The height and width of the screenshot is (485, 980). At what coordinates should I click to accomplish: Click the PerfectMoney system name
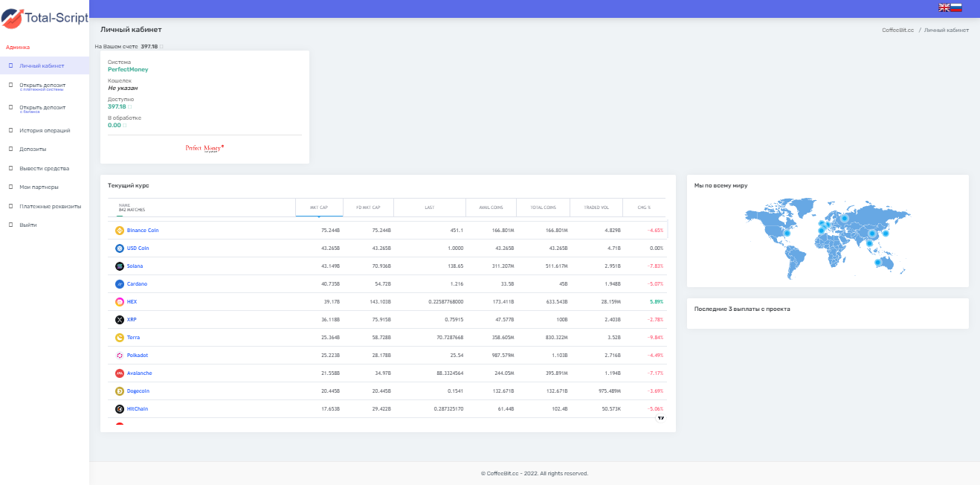point(128,69)
